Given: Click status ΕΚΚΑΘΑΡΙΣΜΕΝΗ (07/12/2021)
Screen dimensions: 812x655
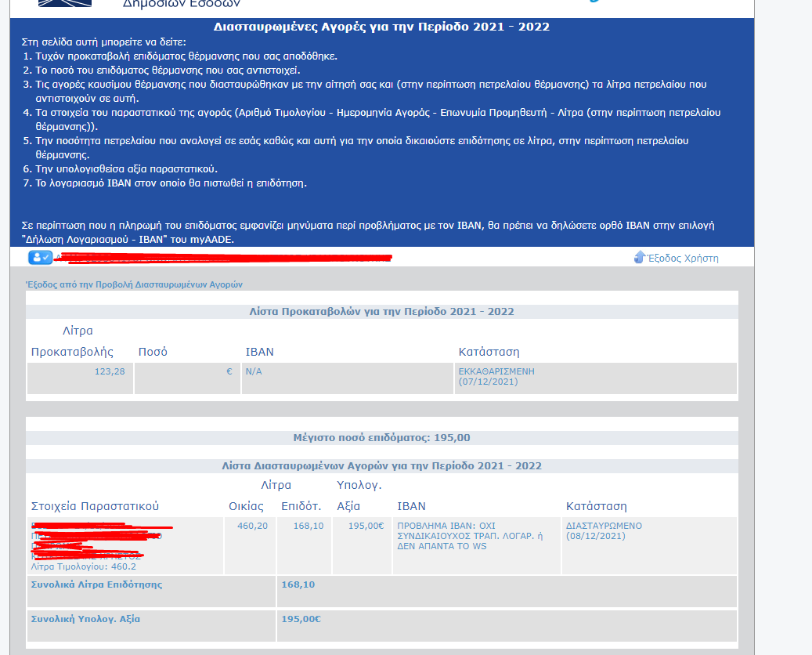Looking at the screenshot, I should (496, 377).
